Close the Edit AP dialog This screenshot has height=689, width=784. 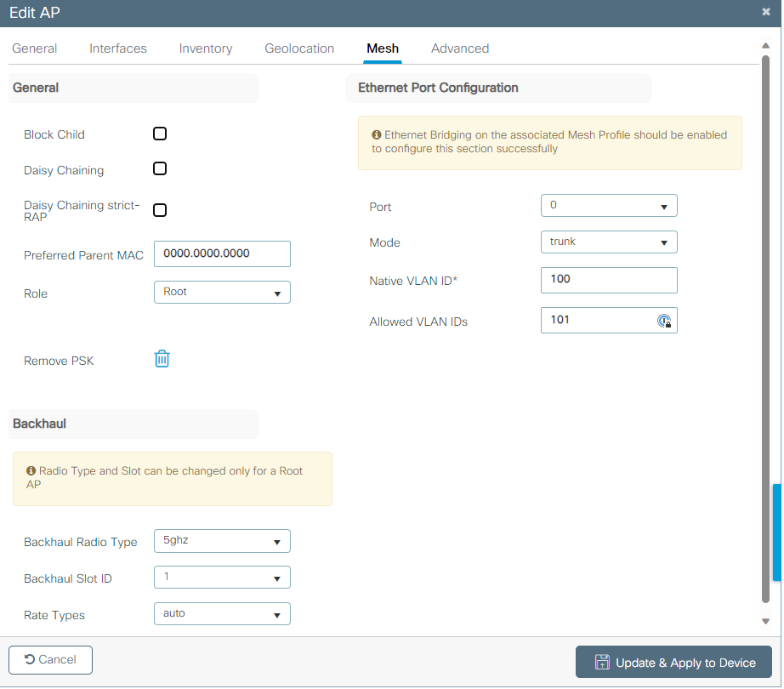766,12
